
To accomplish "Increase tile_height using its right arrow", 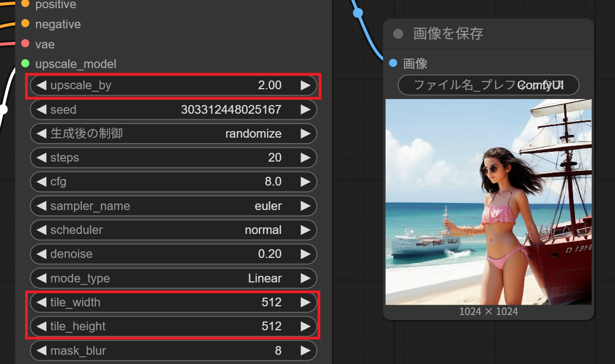I will pyautogui.click(x=305, y=326).
